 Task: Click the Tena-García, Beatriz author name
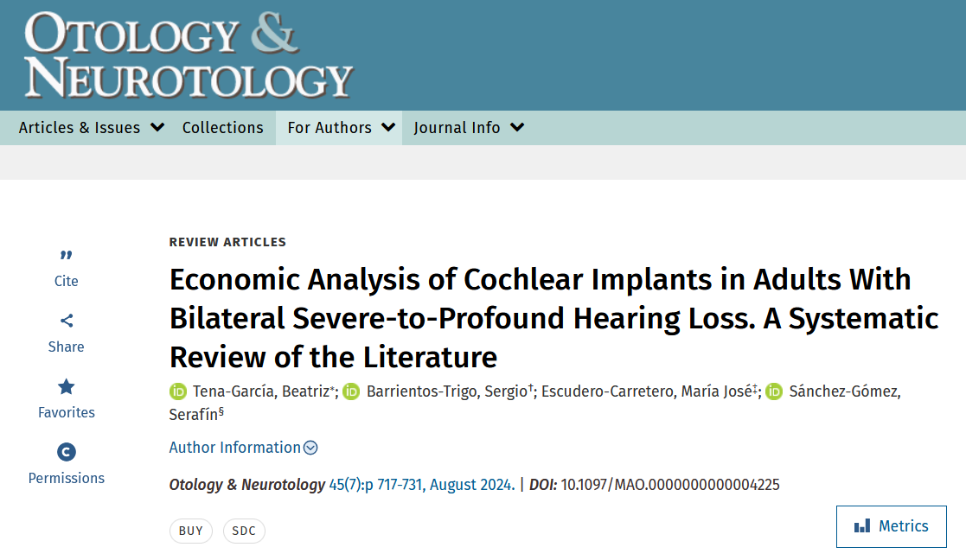(261, 391)
